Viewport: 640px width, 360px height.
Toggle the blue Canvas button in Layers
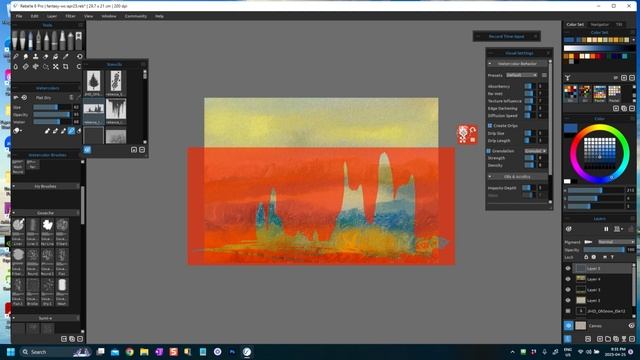click(x=569, y=326)
